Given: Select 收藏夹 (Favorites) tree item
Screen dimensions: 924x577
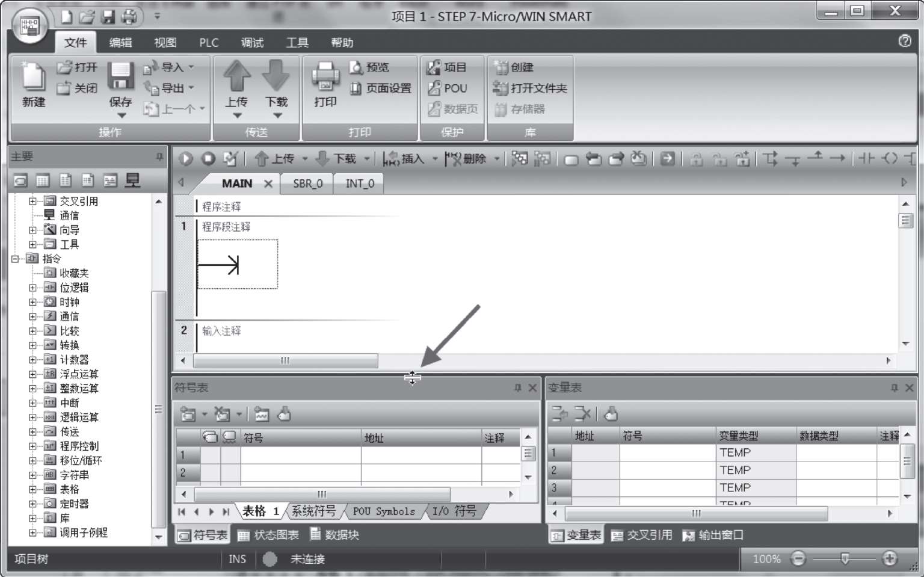Looking at the screenshot, I should pyautogui.click(x=74, y=273).
